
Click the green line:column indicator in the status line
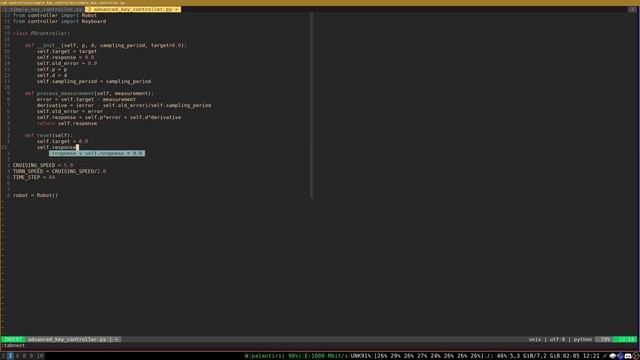[x=626, y=340]
